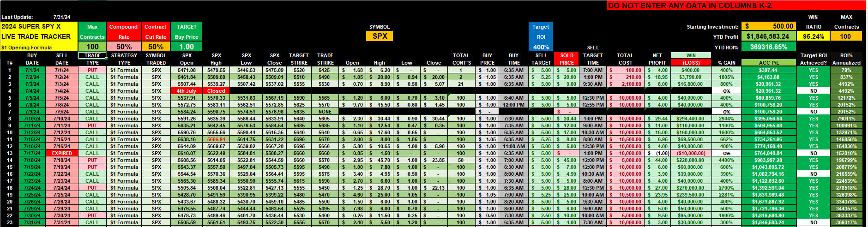The height and width of the screenshot is (227, 868).
Task: Click the WIN (LOSS) column header
Action: tap(691, 59)
